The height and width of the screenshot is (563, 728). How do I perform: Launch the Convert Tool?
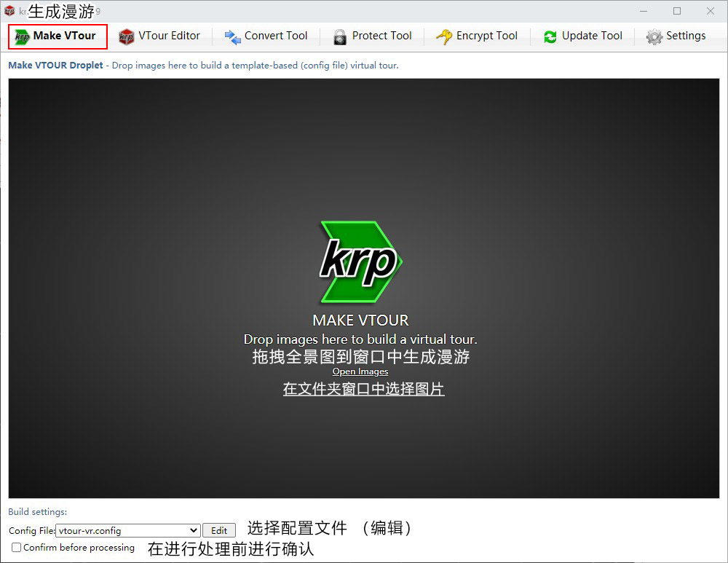[266, 36]
